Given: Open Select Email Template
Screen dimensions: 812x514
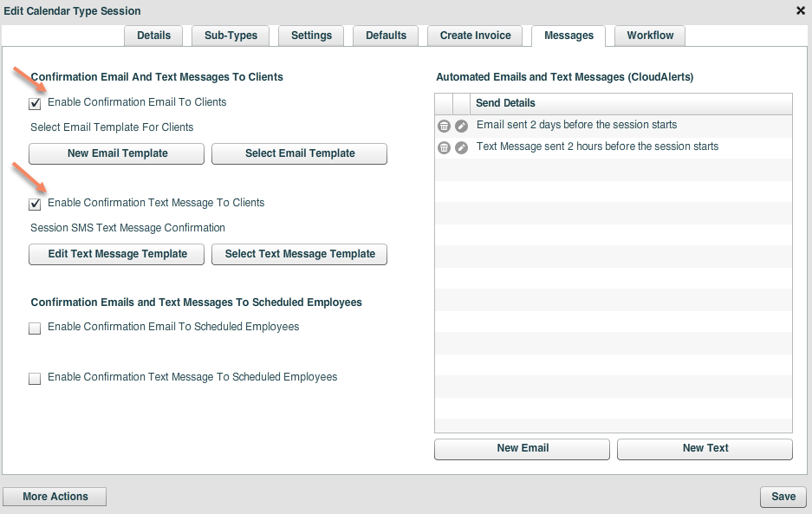Looking at the screenshot, I should coord(298,153).
